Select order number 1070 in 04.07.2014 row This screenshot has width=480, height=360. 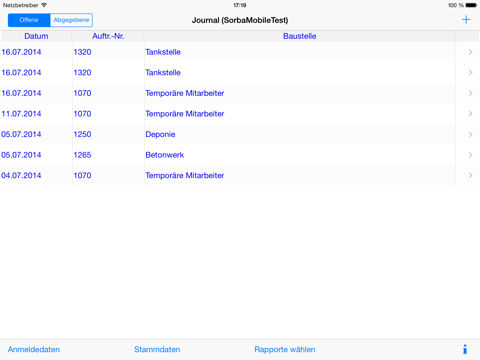pos(82,176)
